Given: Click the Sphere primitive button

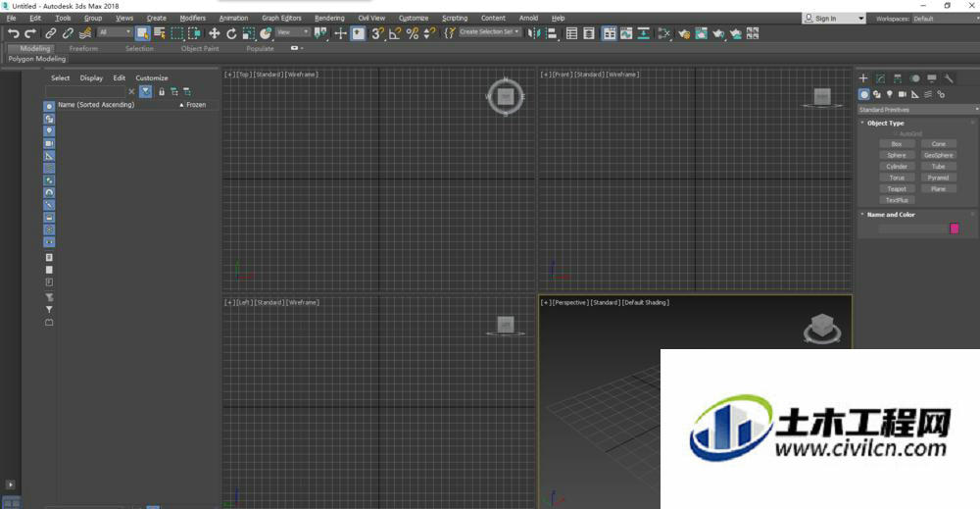Looking at the screenshot, I should click(897, 155).
